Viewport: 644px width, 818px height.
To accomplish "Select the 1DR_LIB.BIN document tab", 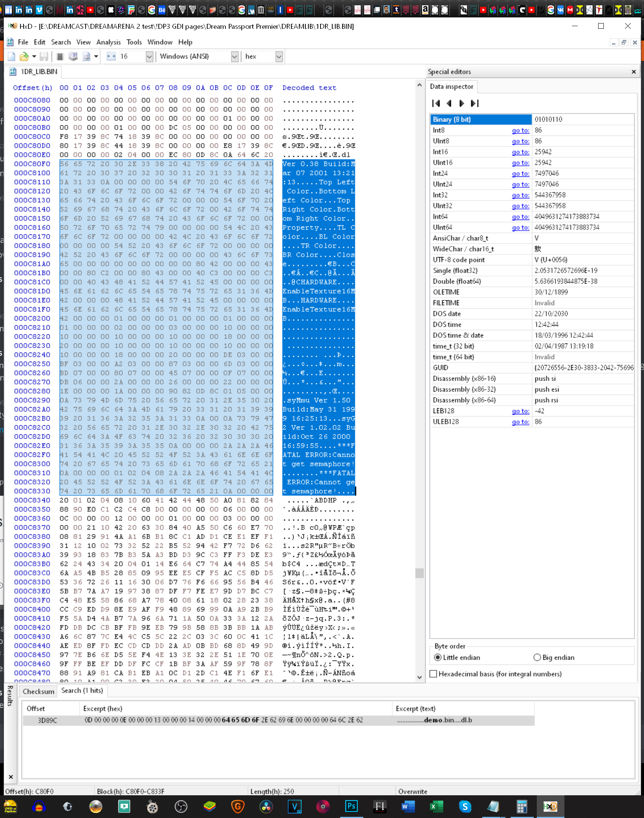I will tap(34, 72).
